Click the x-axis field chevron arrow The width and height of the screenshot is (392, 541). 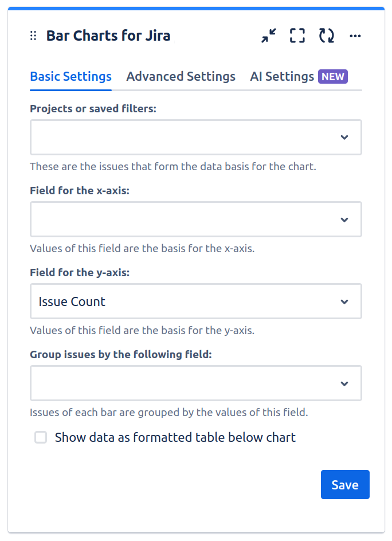[x=344, y=219]
